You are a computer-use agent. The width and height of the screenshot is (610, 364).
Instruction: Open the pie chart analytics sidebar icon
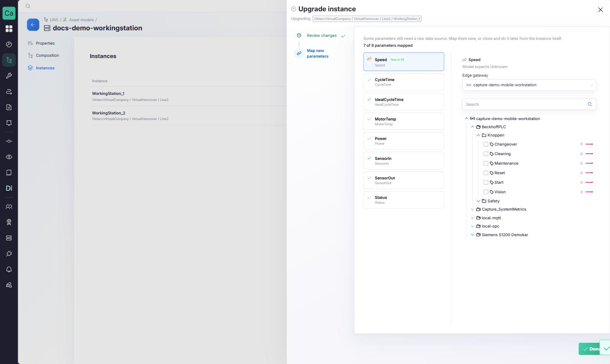9,44
